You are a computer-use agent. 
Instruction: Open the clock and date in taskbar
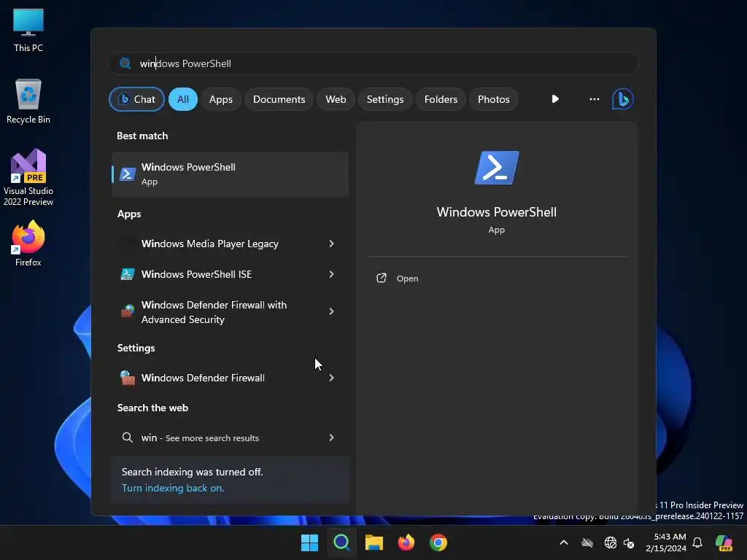(665, 542)
